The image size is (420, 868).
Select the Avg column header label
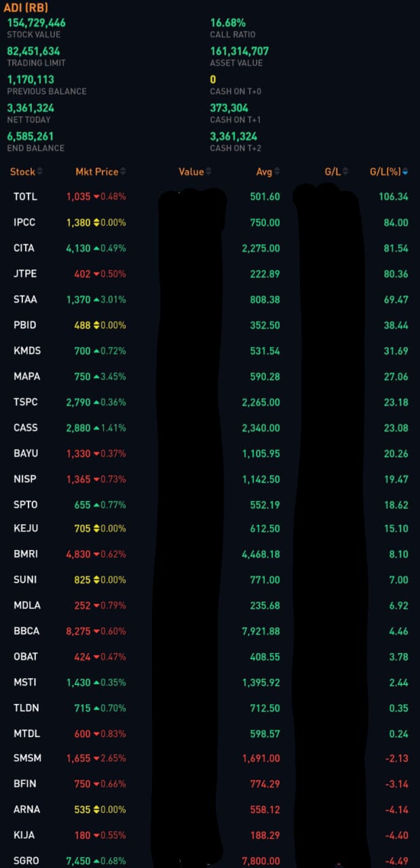(264, 172)
